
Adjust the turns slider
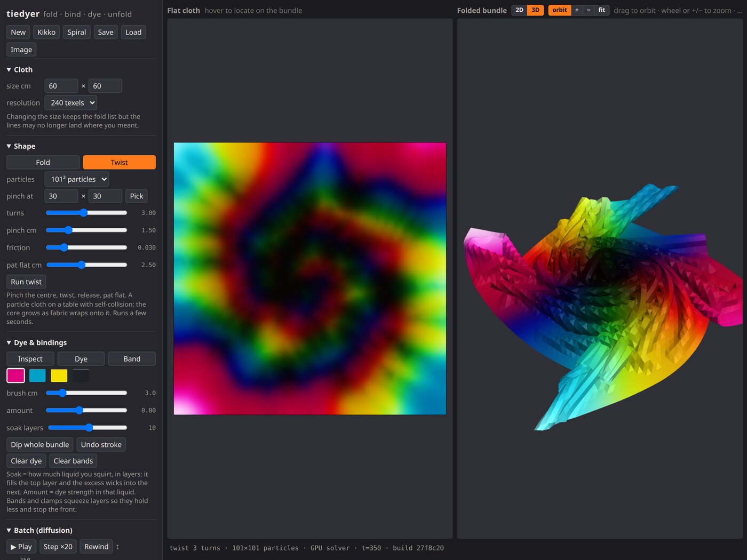pyautogui.click(x=86, y=213)
